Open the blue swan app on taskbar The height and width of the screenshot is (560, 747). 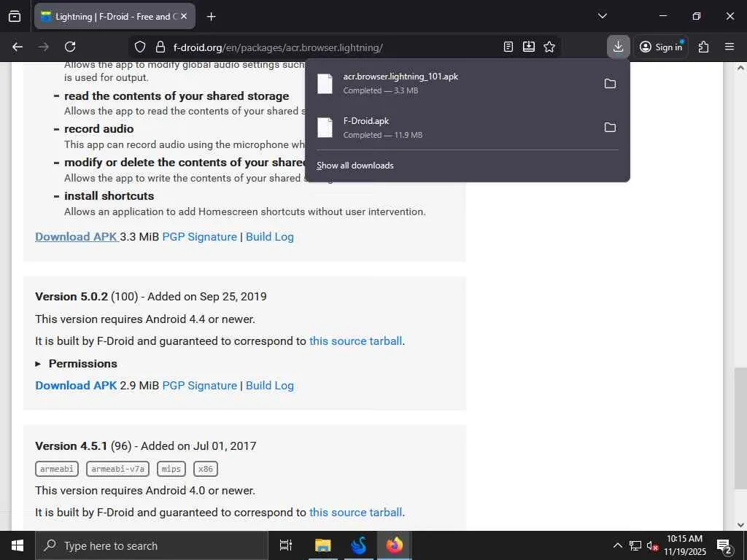click(x=358, y=545)
